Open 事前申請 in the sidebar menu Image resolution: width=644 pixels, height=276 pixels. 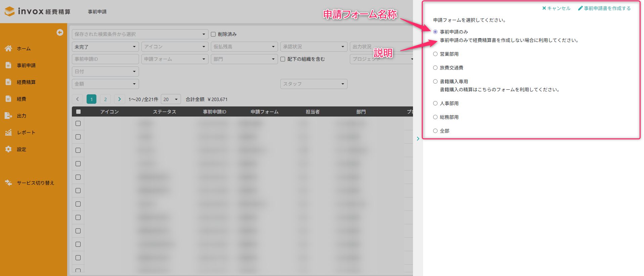coord(26,65)
